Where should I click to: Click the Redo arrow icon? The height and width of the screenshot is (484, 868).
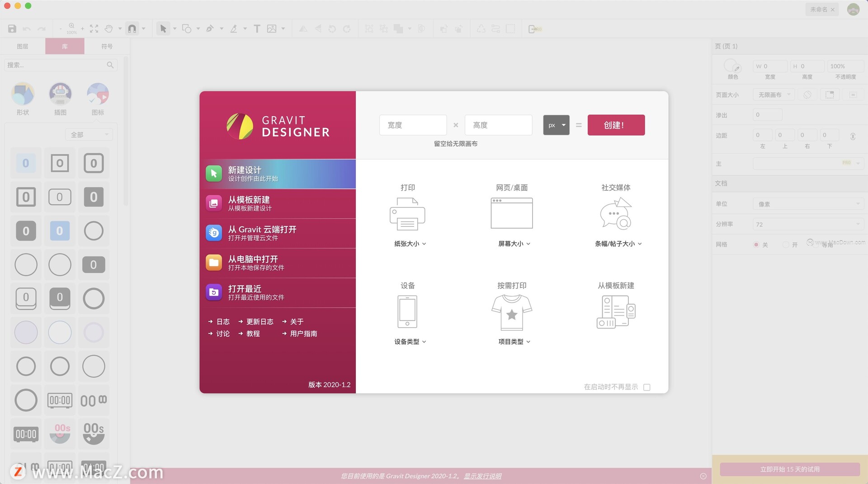coord(41,29)
